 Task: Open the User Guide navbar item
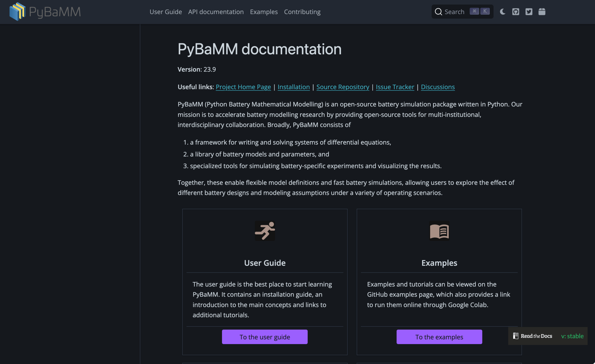(166, 12)
